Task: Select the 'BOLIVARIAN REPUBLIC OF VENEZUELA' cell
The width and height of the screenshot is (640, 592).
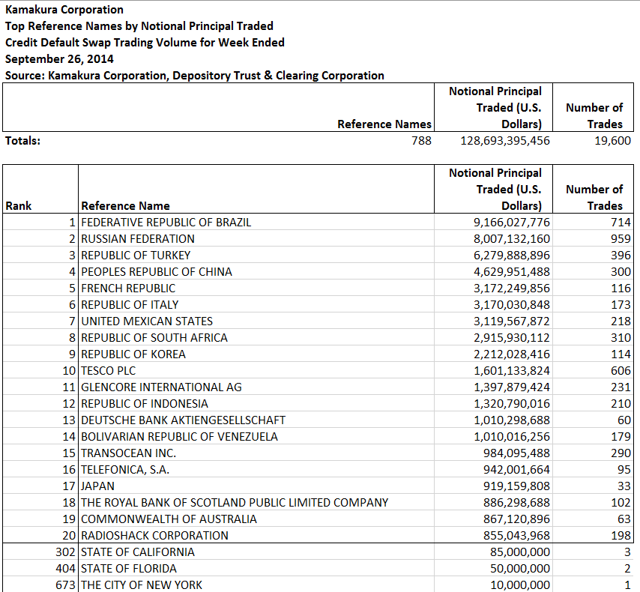Action: point(256,436)
